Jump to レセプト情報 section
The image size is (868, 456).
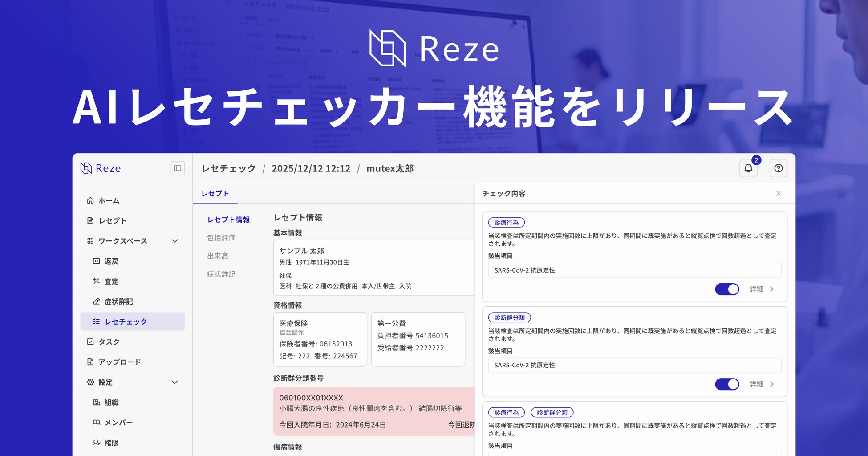click(228, 220)
